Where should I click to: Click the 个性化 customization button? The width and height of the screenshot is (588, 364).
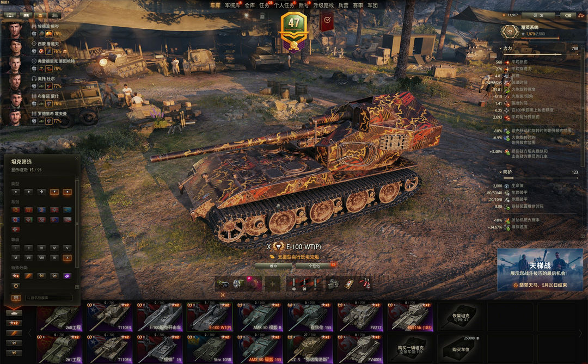(315, 266)
